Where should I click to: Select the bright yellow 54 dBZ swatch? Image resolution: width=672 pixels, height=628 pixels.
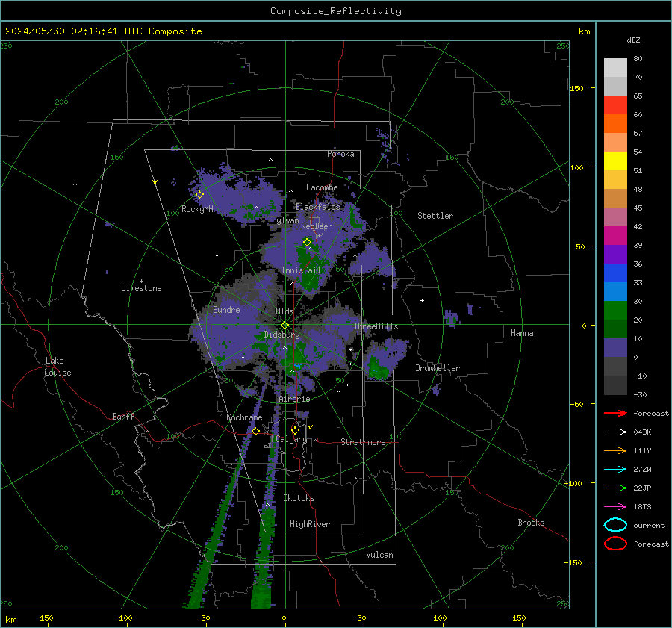pyautogui.click(x=615, y=161)
